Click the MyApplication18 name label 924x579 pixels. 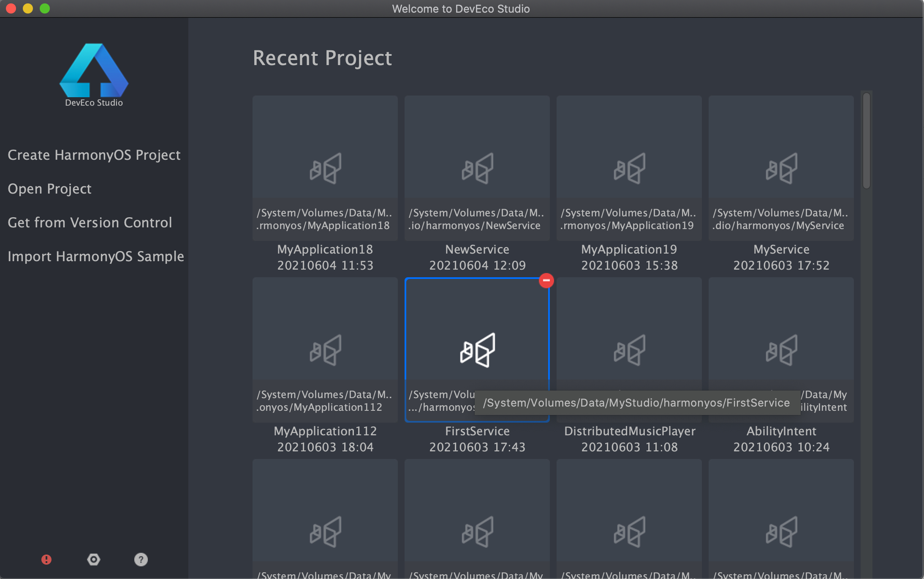pyautogui.click(x=325, y=249)
